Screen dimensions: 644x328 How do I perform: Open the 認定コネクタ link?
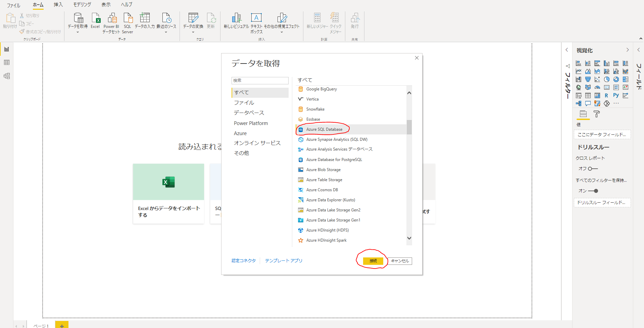coord(244,261)
